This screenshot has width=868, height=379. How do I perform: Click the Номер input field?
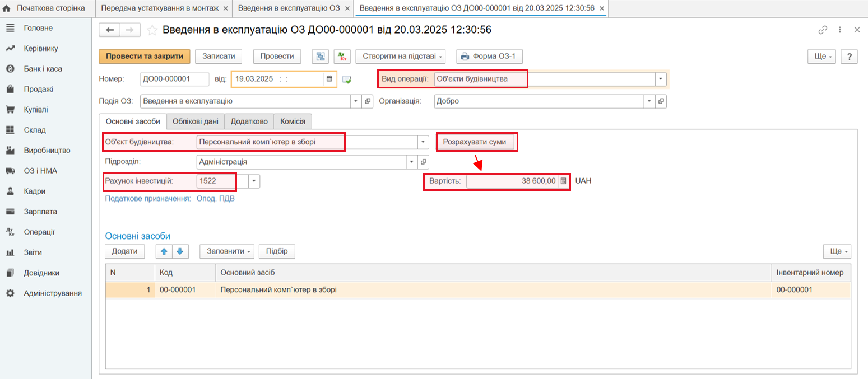[174, 79]
